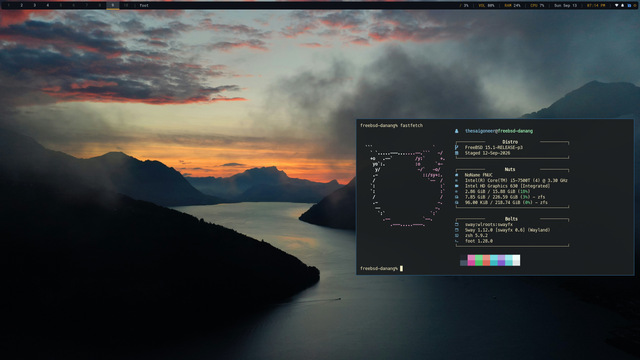Switch to workspace 4 in the bar
Viewport: 640px width, 360px height.
[x=47, y=5]
